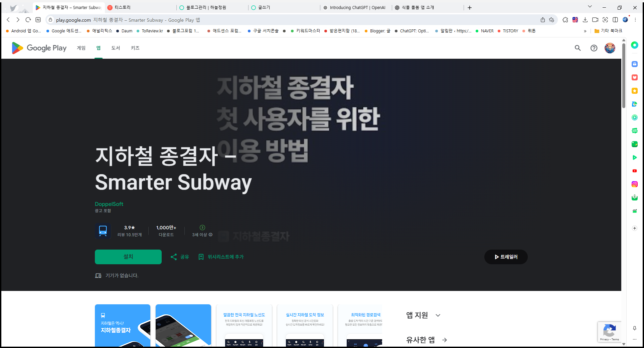Open the screen capture tool
This screenshot has height=348, width=644.
[x=605, y=20]
